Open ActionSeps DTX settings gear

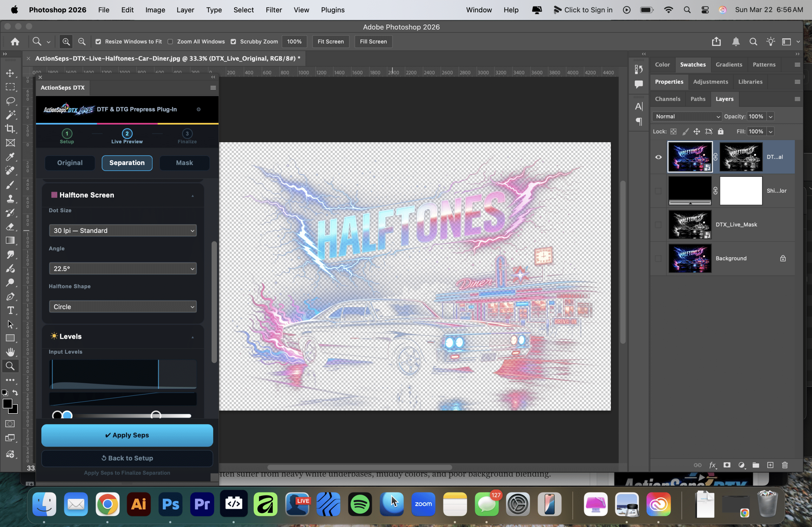199,109
